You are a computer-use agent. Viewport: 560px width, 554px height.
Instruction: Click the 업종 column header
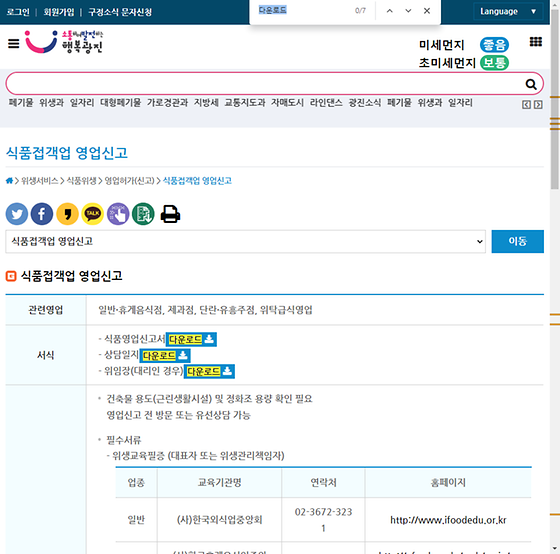coord(136,483)
